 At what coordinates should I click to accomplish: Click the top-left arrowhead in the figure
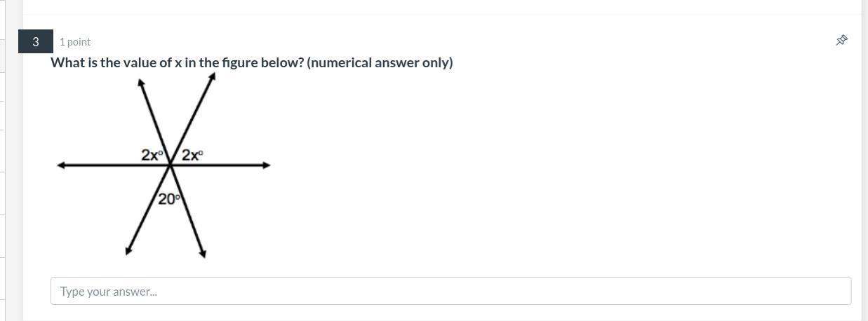point(141,83)
